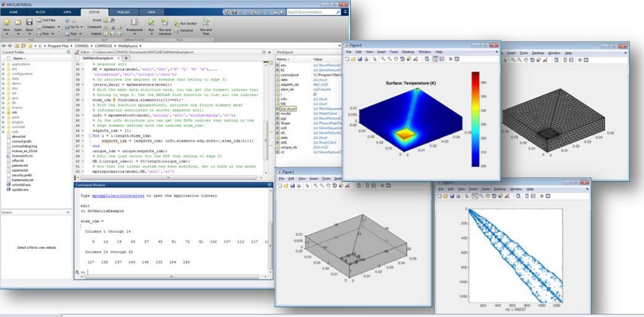The image size is (644, 317).
Task: Open the View menu in Figure 1
Action: (302, 179)
